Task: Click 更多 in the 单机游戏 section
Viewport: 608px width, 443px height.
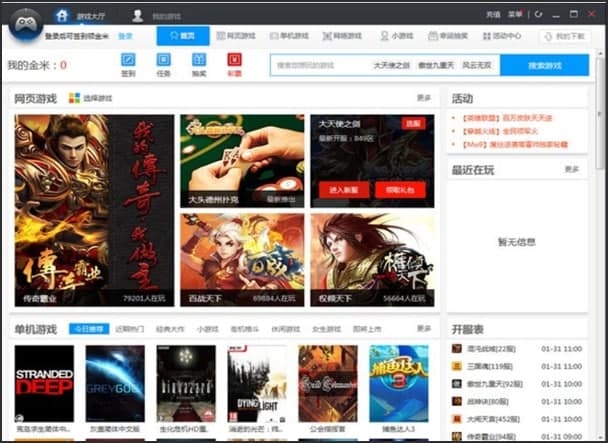Action: click(x=424, y=329)
